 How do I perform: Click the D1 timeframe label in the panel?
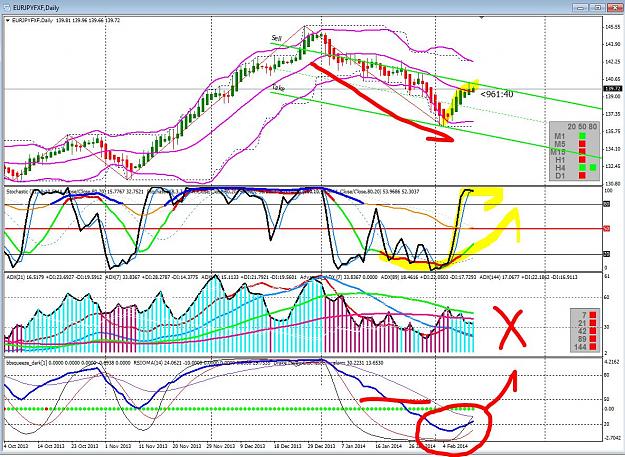(x=560, y=176)
